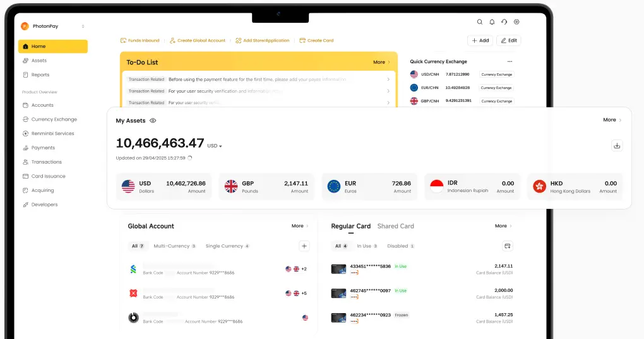
Task: Open More in Global Account section
Action: [x=300, y=226]
